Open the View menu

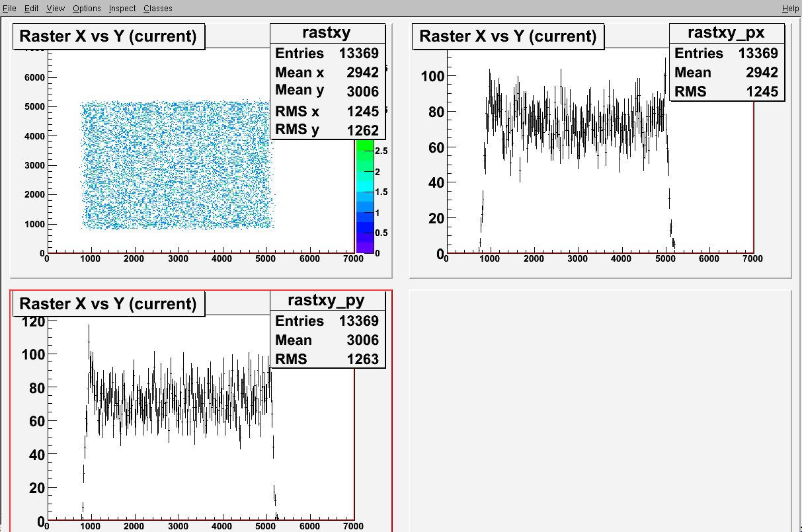(x=56, y=8)
